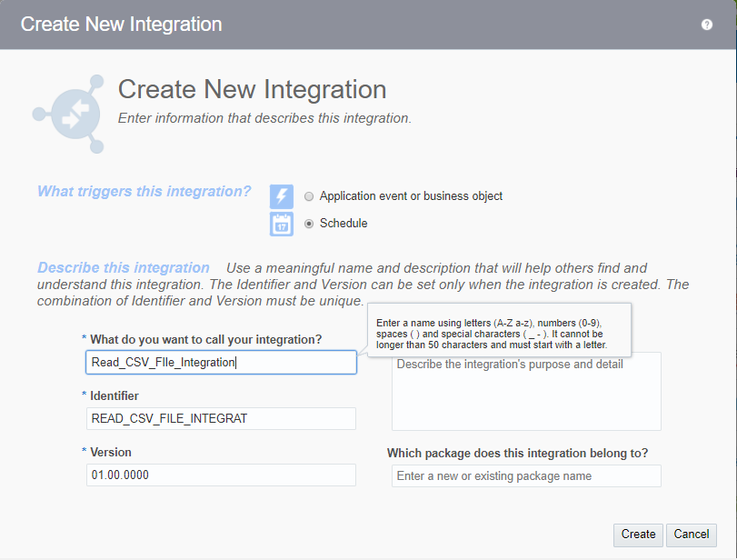Click the calendar schedule icon

pyautogui.click(x=282, y=224)
